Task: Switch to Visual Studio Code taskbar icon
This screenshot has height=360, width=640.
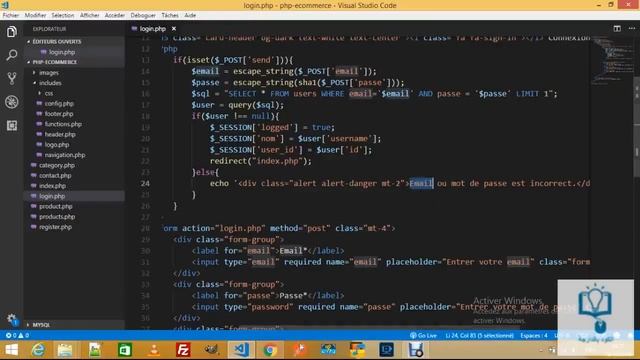Action: coord(241,350)
